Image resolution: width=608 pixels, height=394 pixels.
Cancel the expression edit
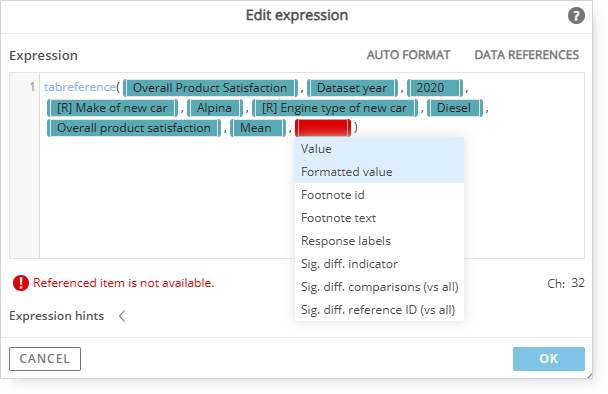(45, 359)
